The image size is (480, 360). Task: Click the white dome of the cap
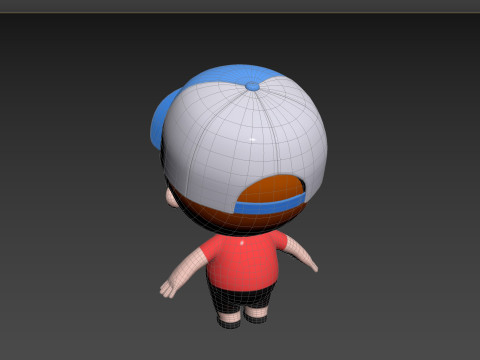pyautogui.click(x=245, y=143)
